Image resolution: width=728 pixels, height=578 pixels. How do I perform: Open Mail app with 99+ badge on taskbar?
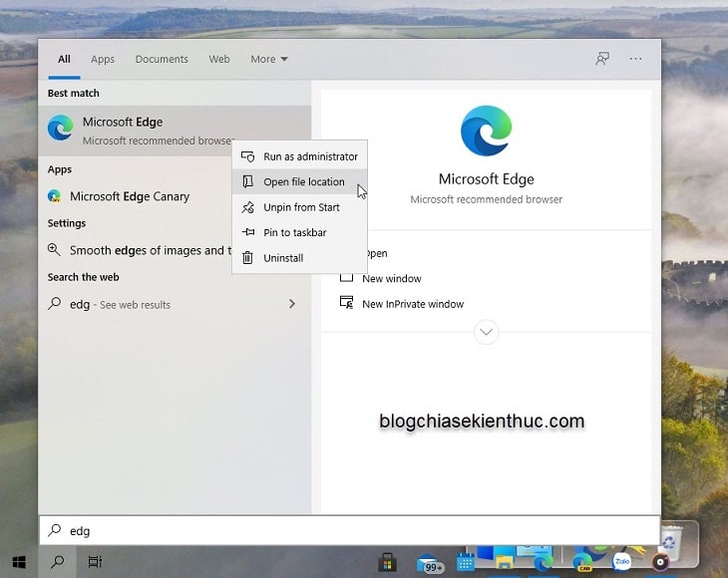(x=430, y=563)
